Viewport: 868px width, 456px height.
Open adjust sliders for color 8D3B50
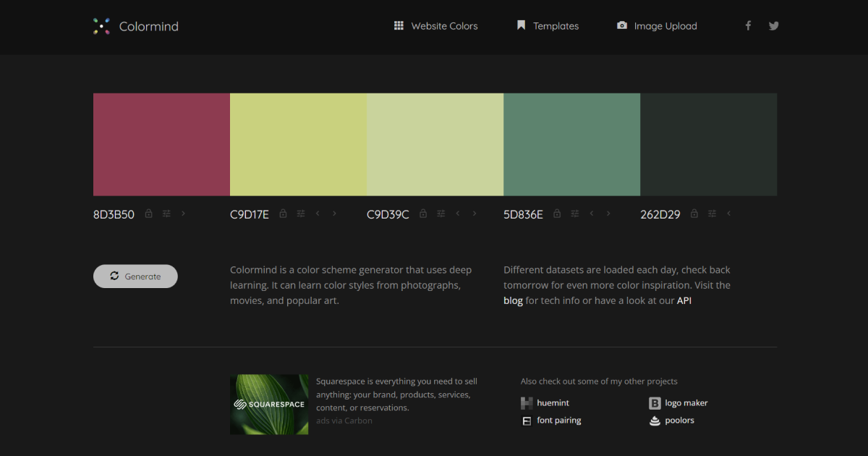pos(166,214)
